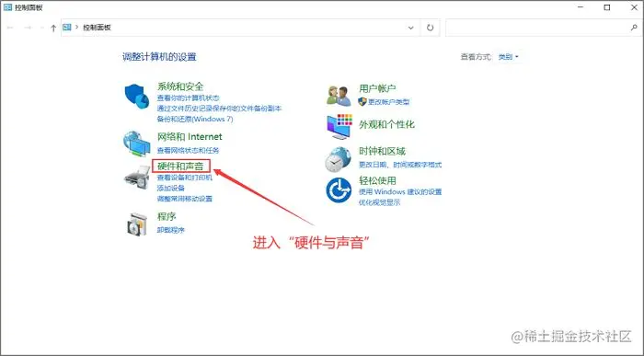Click 优化视觉显示 link
Image resolution: width=644 pixels, height=356 pixels.
[379, 202]
